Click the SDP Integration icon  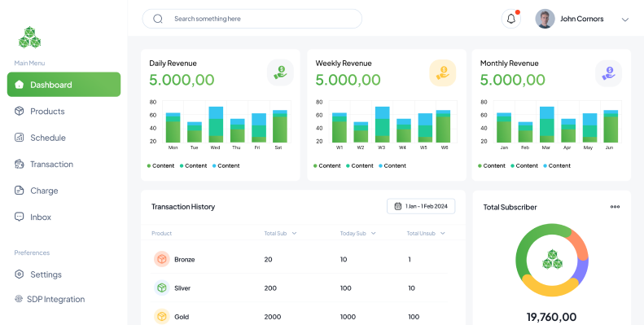click(x=19, y=299)
